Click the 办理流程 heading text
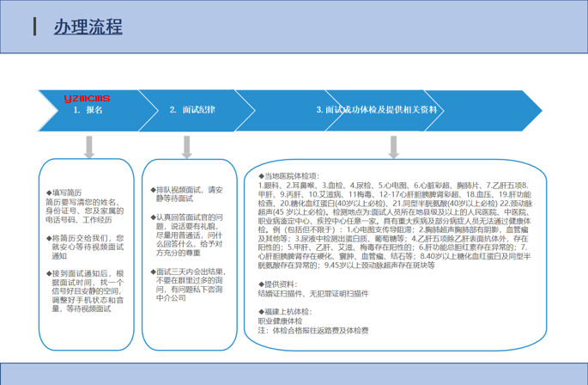588x385 pixels. [87, 27]
